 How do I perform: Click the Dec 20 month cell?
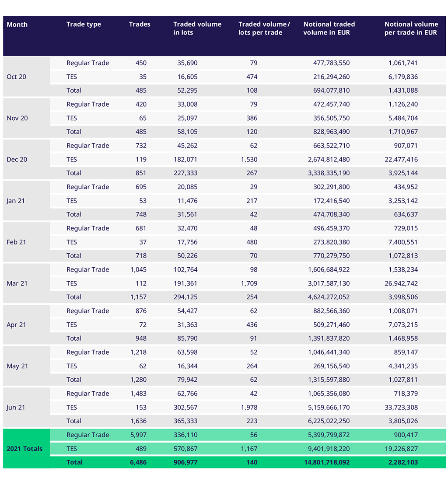pyautogui.click(x=17, y=160)
